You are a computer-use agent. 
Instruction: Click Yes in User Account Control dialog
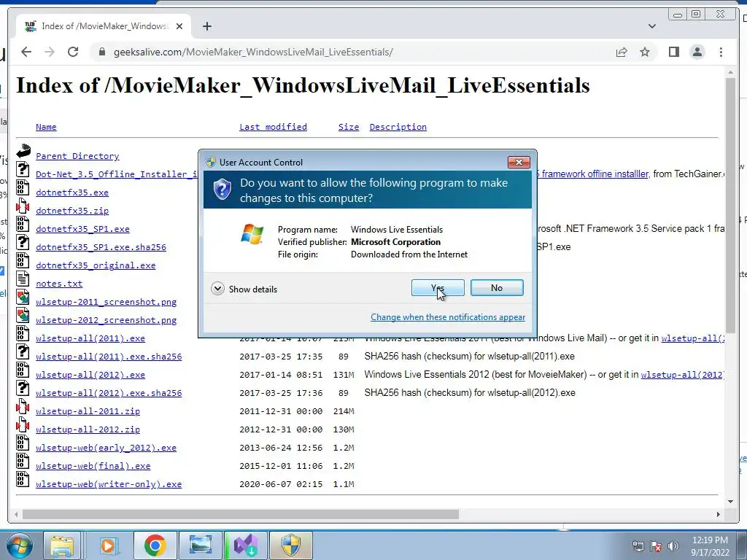pos(438,287)
